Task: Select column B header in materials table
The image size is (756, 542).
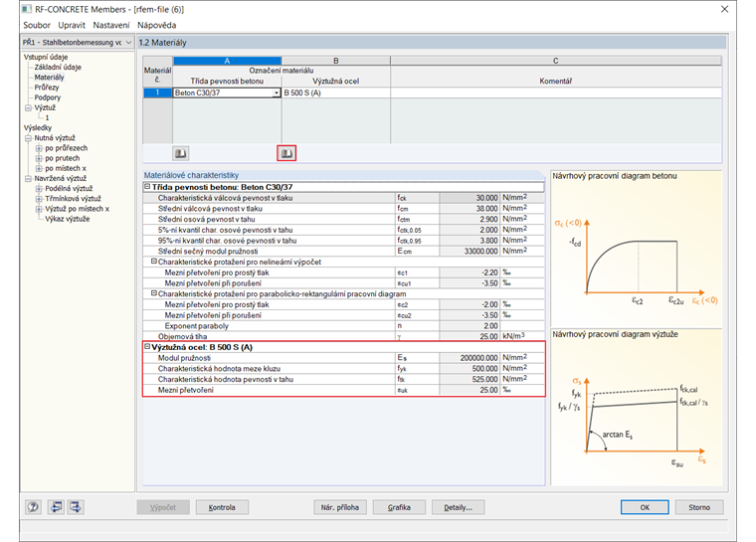Action: pos(336,61)
